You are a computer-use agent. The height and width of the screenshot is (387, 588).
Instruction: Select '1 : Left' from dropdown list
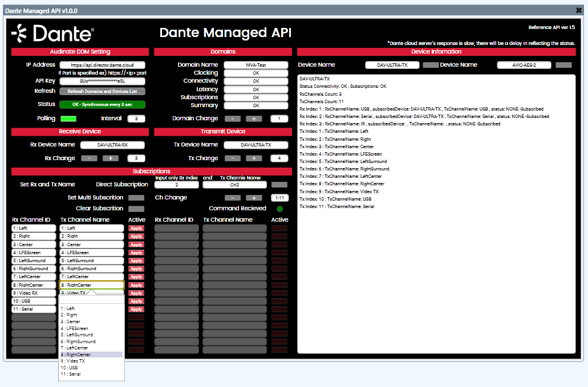click(x=91, y=308)
